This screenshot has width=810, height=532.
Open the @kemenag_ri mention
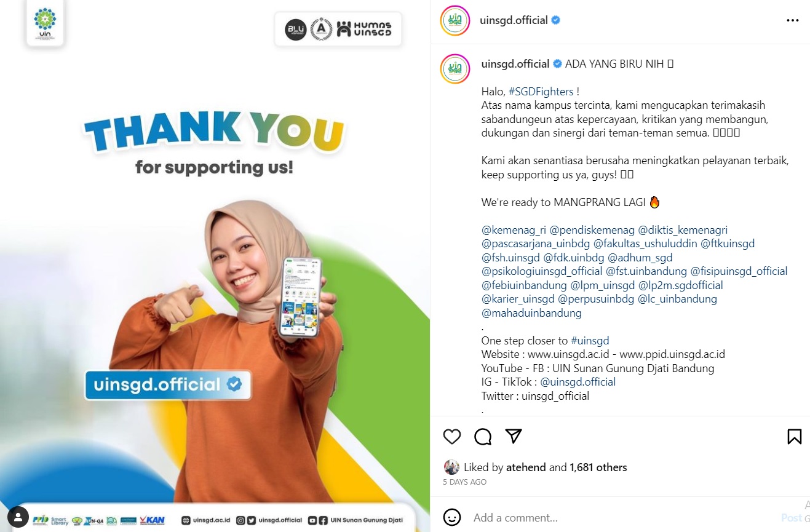pos(514,230)
